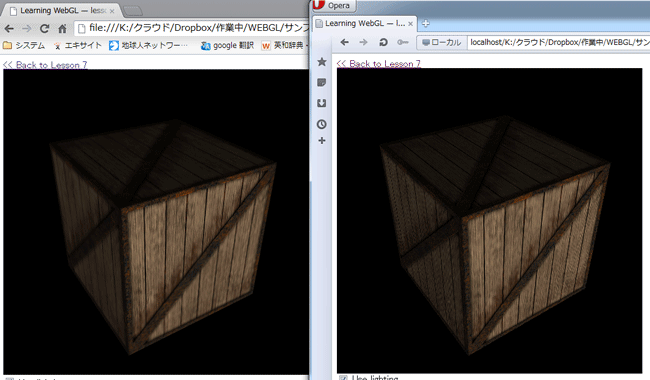Viewport: 650px width, 380px height.
Task: Open the google 翻訳 bookmark
Action: 227,46
